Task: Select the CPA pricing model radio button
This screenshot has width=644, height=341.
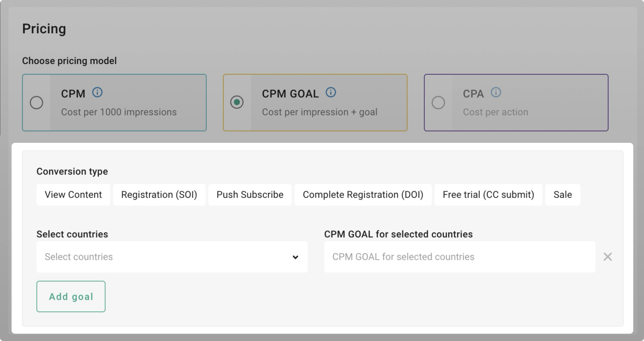Action: click(438, 102)
